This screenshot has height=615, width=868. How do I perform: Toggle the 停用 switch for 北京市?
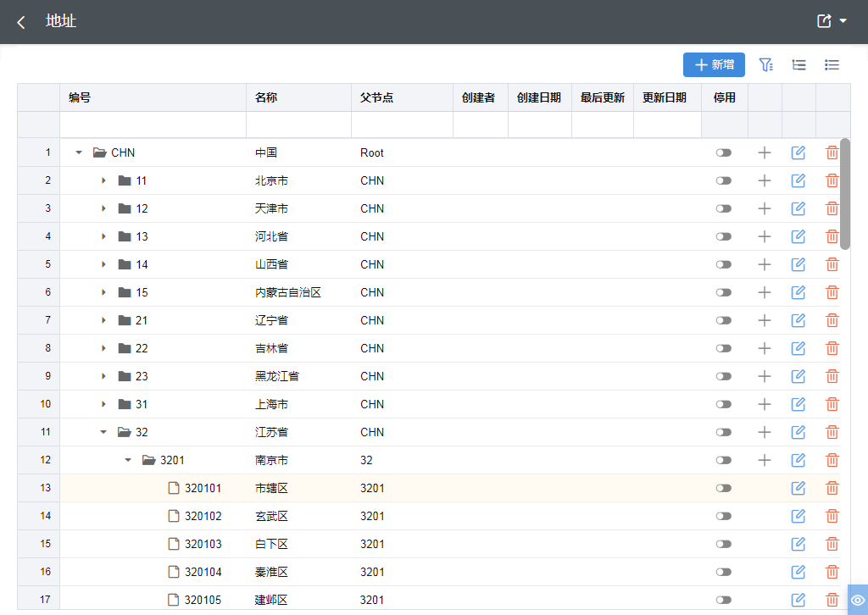[724, 180]
